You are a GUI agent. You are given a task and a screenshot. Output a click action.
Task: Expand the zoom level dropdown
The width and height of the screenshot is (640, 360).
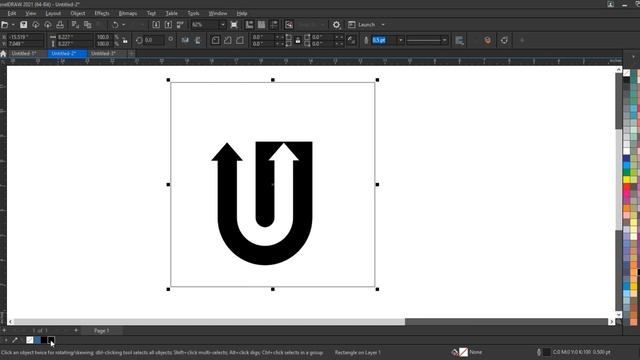pos(223,25)
